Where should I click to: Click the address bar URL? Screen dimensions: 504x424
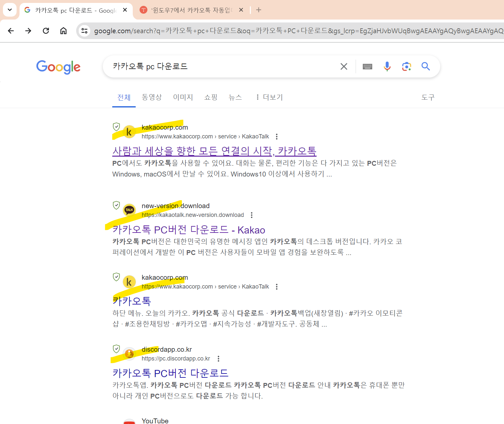299,31
